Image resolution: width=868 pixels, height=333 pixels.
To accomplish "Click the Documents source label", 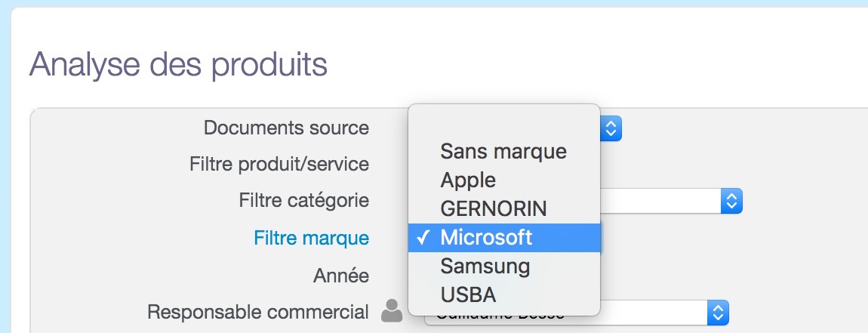I will pyautogui.click(x=286, y=128).
